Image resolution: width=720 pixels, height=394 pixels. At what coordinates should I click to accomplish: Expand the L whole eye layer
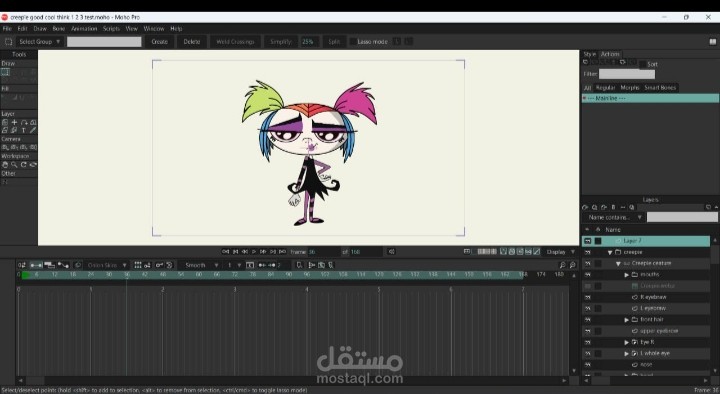[626, 354]
